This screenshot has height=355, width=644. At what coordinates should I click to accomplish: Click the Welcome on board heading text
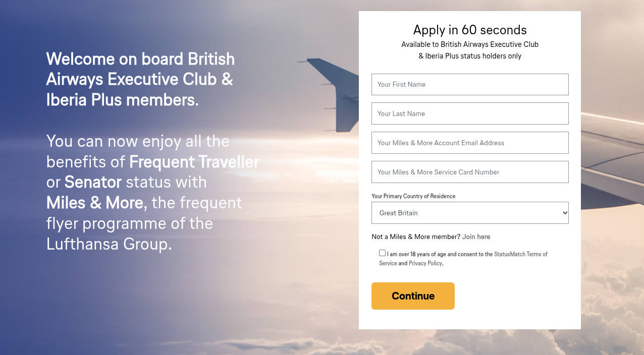[140, 79]
